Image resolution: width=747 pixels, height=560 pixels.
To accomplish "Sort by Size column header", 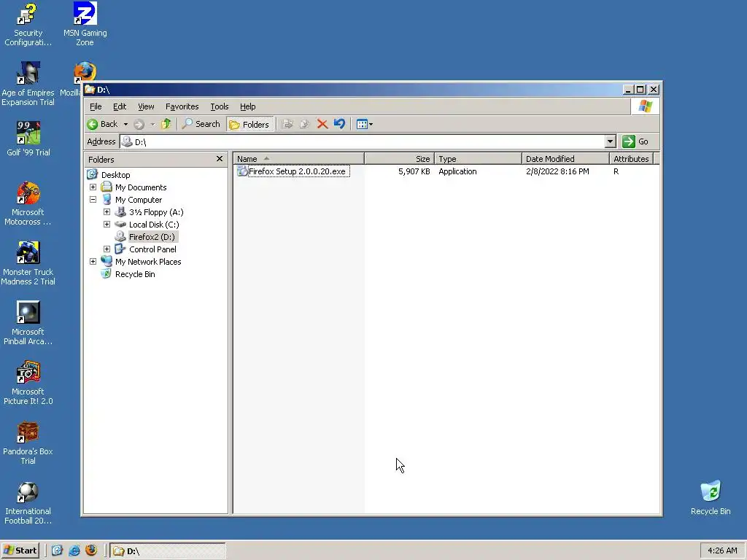I will 399,158.
